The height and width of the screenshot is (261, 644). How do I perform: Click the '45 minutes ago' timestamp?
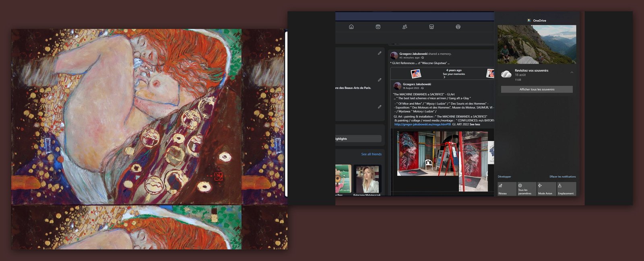[409, 58]
